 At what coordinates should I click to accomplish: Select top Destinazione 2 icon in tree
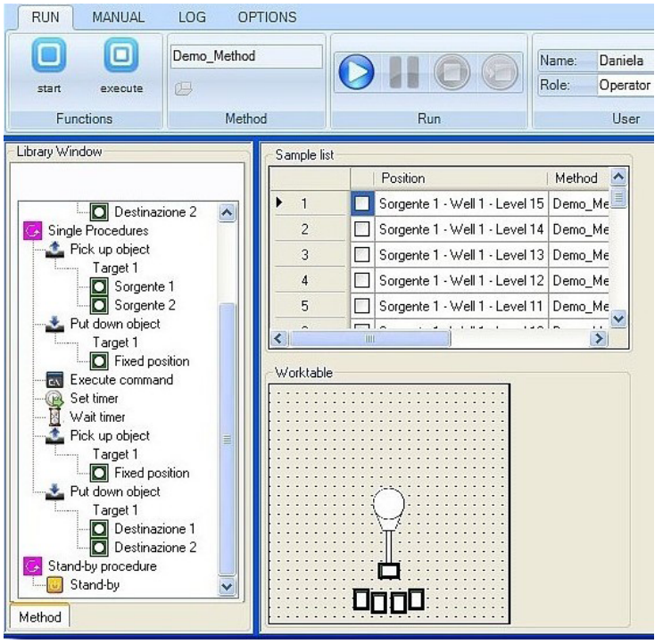99,211
